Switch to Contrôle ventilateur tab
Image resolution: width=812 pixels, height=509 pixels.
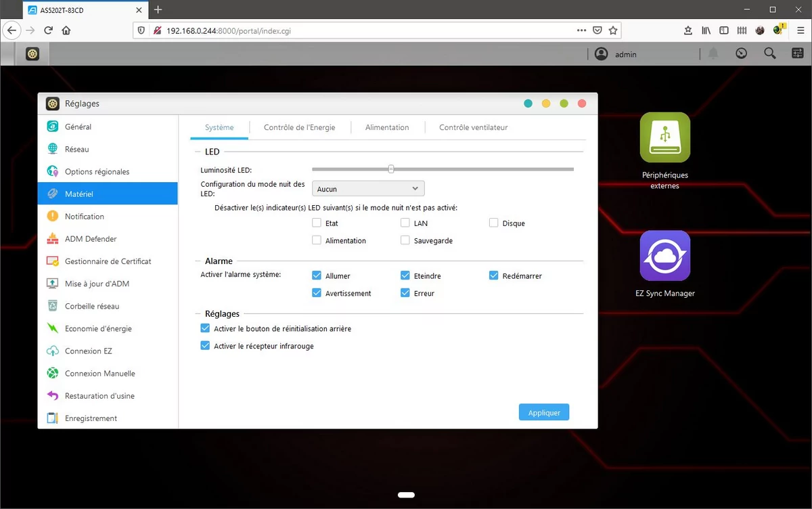474,127
